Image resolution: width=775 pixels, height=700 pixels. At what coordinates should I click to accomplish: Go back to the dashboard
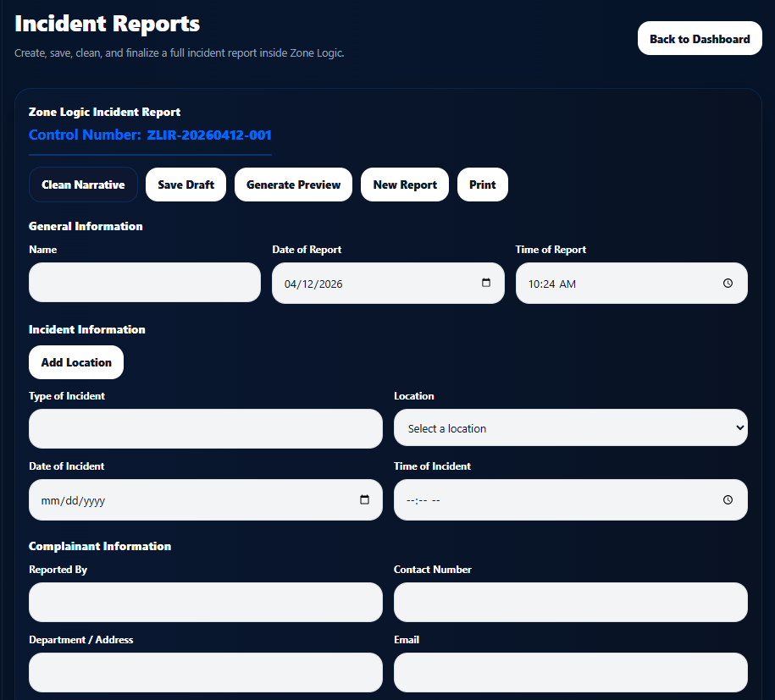coord(700,39)
